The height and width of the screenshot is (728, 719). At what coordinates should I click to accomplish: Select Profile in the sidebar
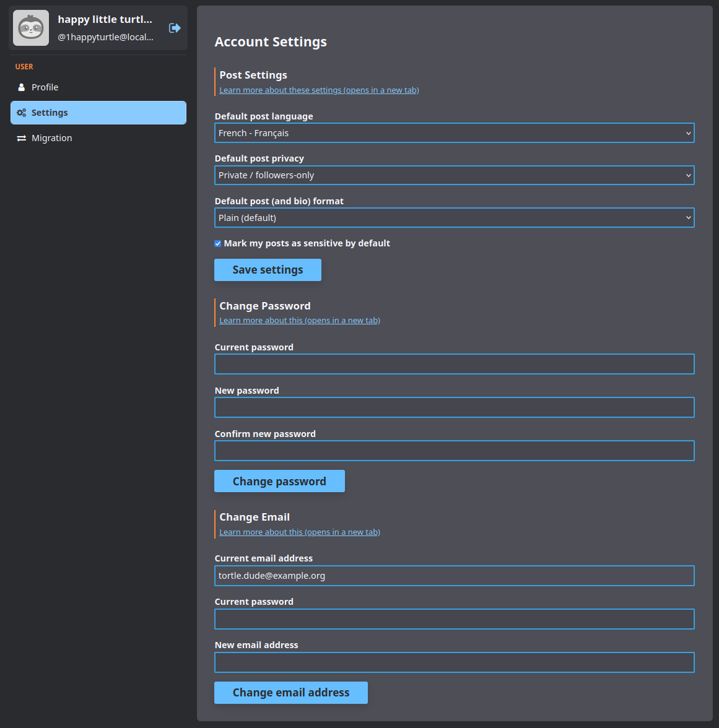[45, 87]
